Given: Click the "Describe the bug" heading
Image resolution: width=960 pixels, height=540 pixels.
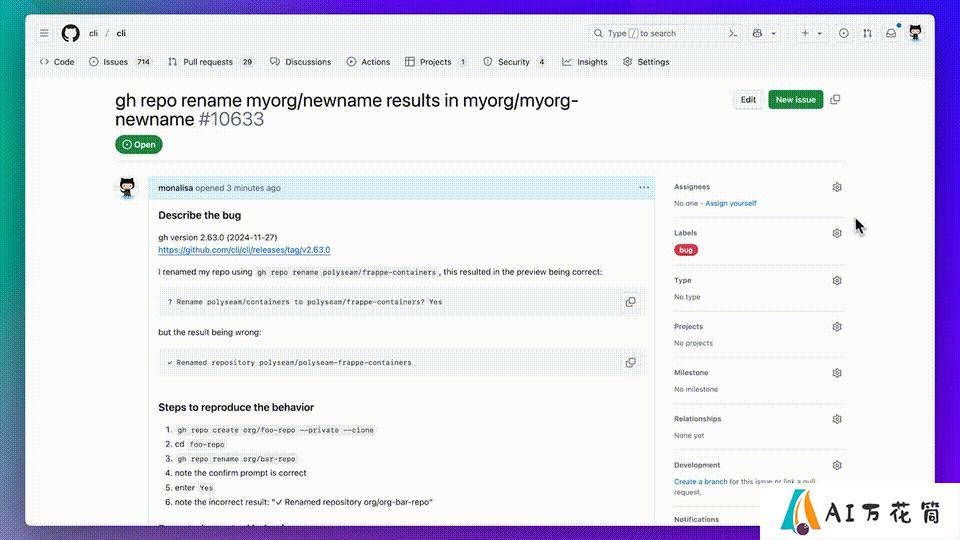Looking at the screenshot, I should click(x=200, y=216).
